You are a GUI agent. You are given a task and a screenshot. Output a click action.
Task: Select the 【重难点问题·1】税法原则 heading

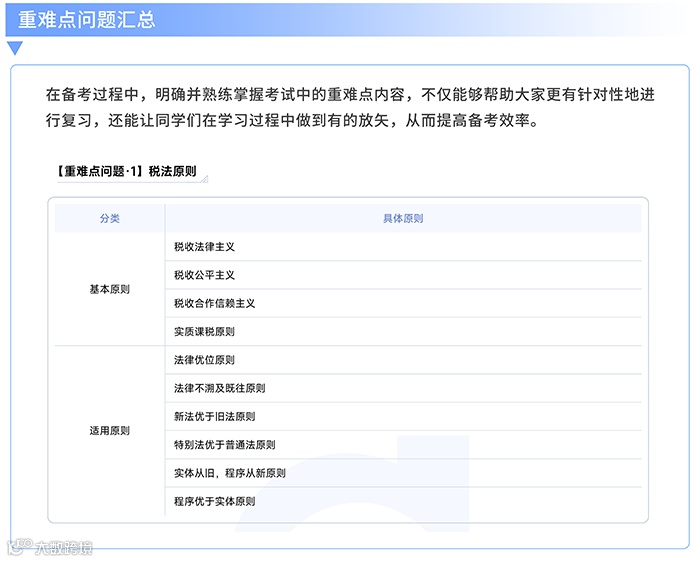(127, 171)
